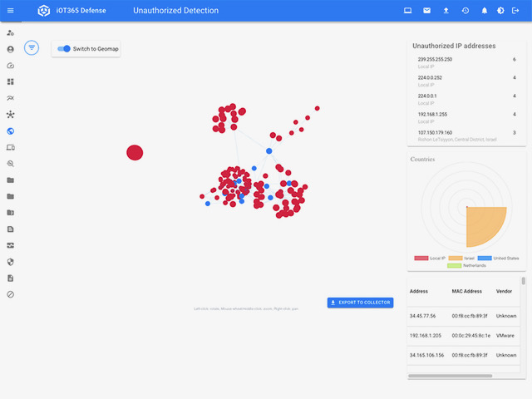Open the dashboard grid icon in sidebar

[x=10, y=82]
